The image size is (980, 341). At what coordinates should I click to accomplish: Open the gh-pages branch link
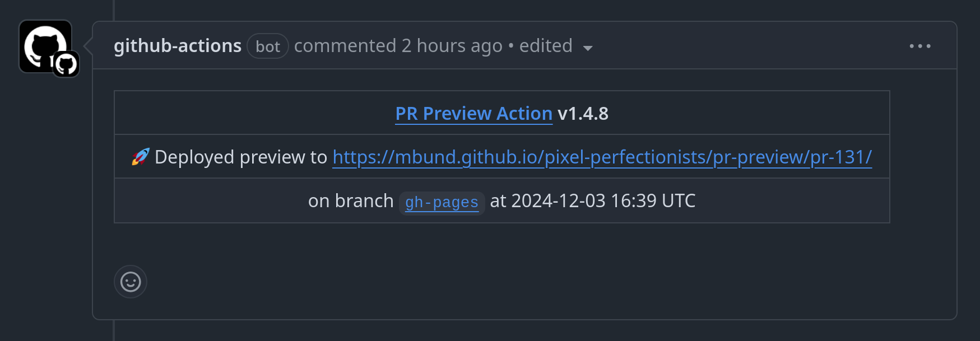click(x=442, y=202)
